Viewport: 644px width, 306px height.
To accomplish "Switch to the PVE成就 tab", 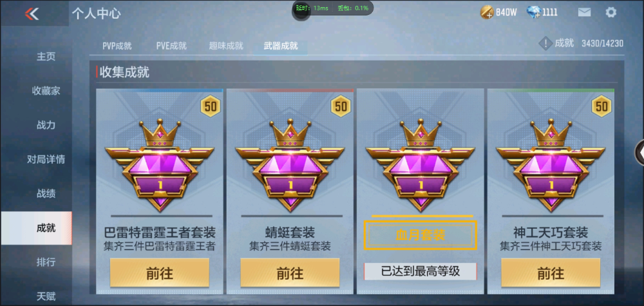I will pos(171,46).
